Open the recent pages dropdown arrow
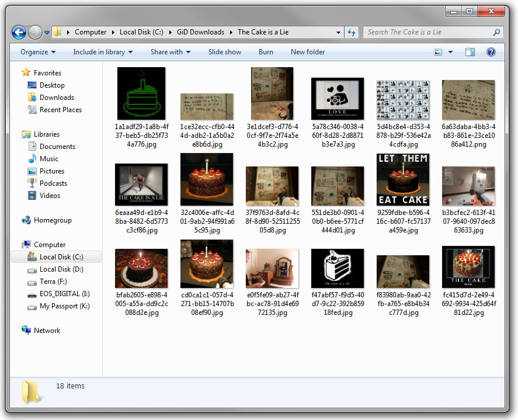This screenshot has width=518, height=420. tap(47, 32)
